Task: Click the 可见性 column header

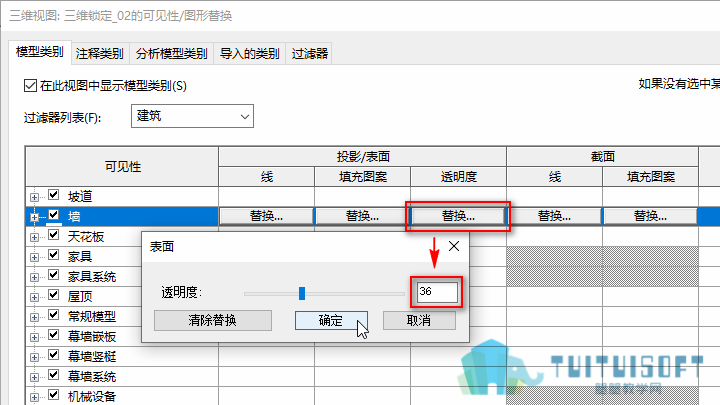Action: [x=122, y=167]
